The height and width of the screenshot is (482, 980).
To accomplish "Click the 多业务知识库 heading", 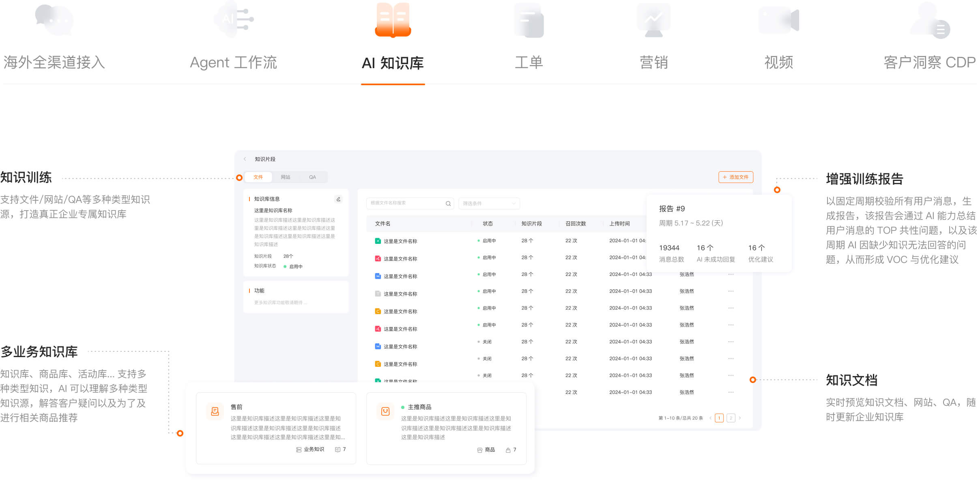I will (x=39, y=352).
